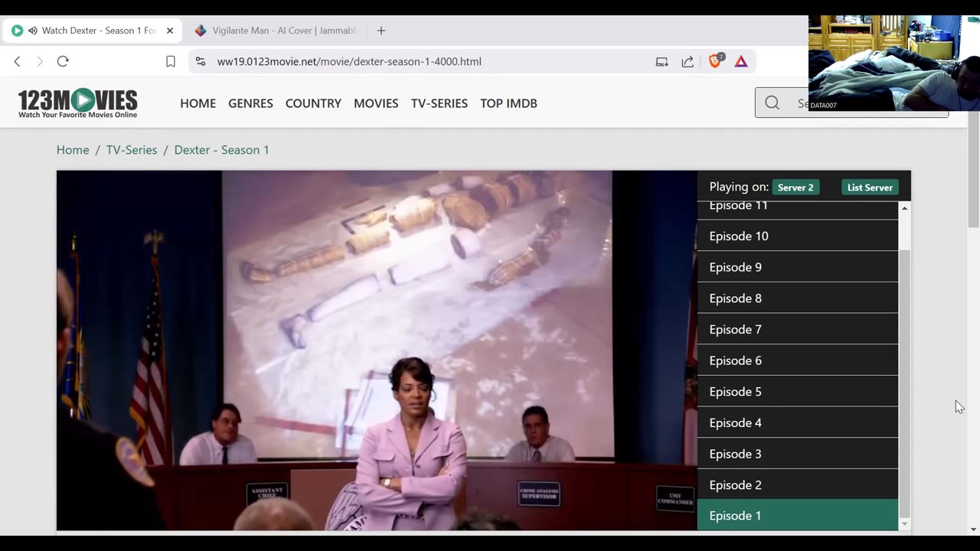Select Episode 5 in list
Image resolution: width=980 pixels, height=551 pixels.
797,392
